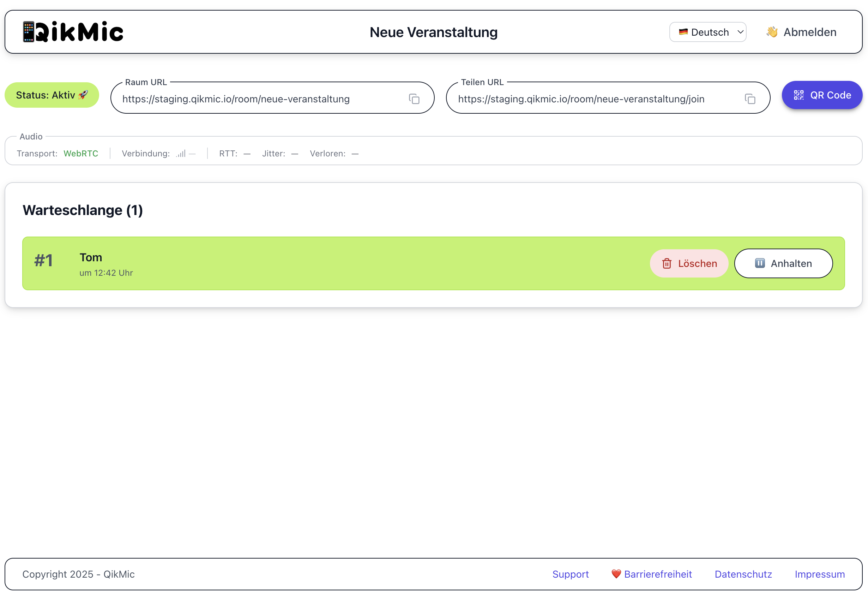The height and width of the screenshot is (596, 868).
Task: Open the Barrierefreiheit link
Action: click(651, 574)
